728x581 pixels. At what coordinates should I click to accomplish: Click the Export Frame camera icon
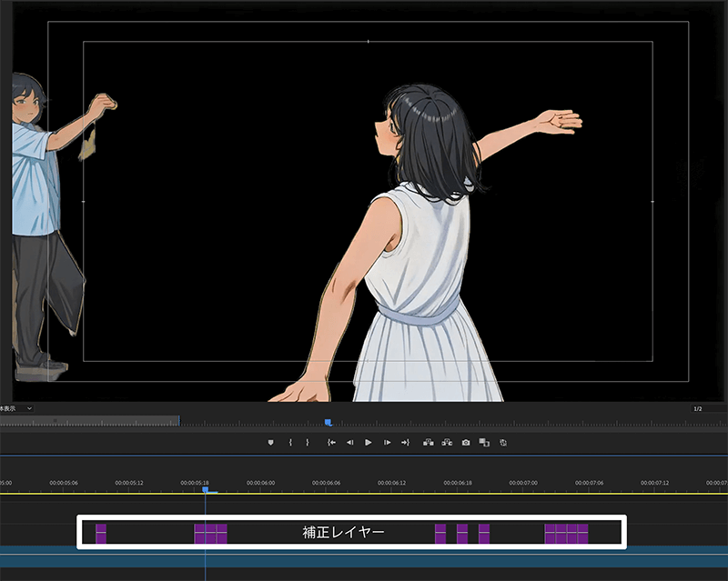click(466, 443)
